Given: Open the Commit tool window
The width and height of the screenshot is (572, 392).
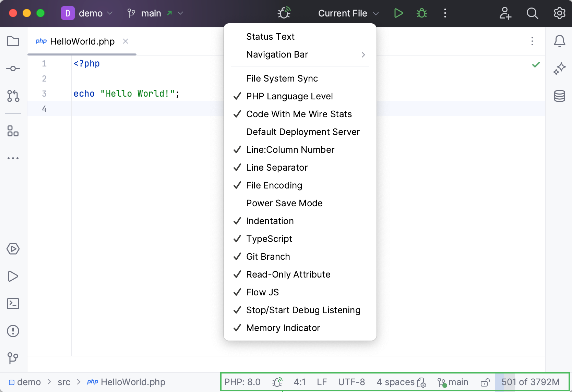Looking at the screenshot, I should 13,69.
